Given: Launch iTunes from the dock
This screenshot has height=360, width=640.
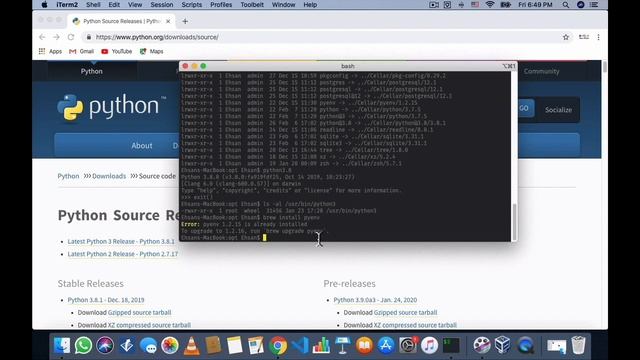Looking at the screenshot, I should click(x=429, y=345).
